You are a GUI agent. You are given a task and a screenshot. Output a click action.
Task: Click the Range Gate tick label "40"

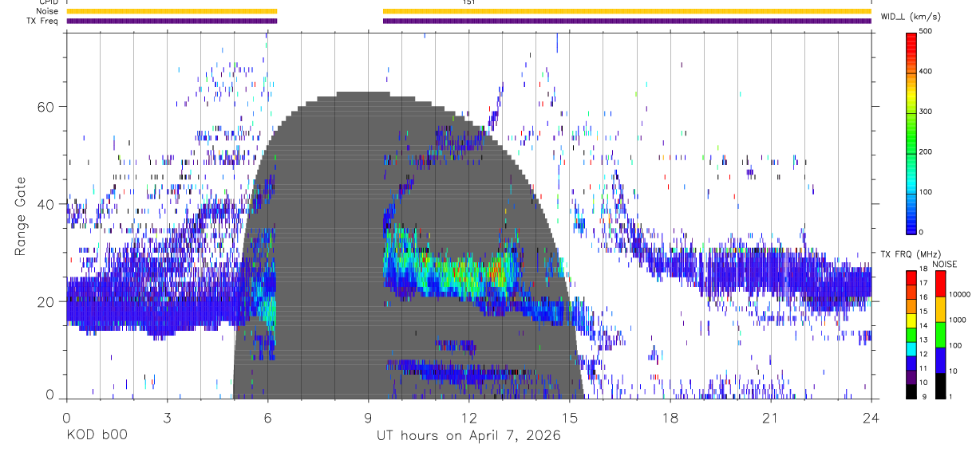[x=46, y=204]
